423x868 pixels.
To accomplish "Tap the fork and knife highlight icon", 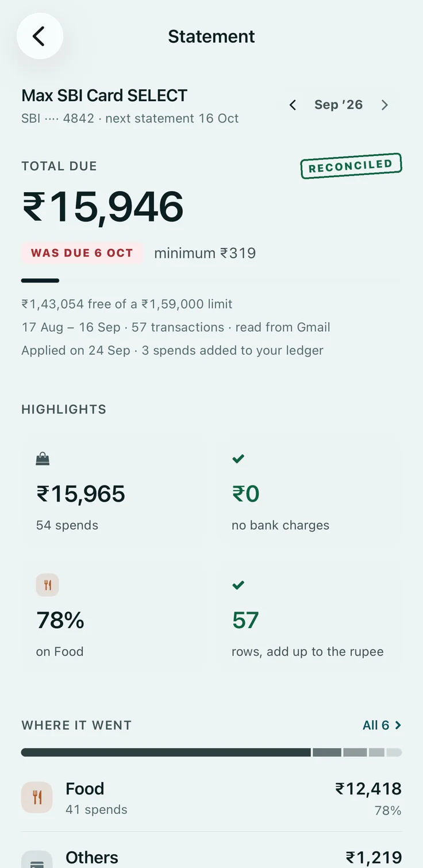I will (48, 585).
